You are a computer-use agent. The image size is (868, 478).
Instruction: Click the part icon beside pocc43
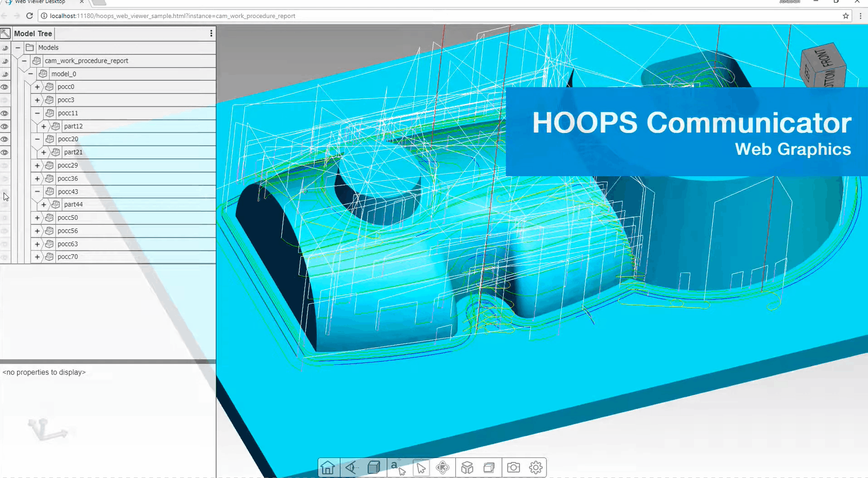coord(50,192)
